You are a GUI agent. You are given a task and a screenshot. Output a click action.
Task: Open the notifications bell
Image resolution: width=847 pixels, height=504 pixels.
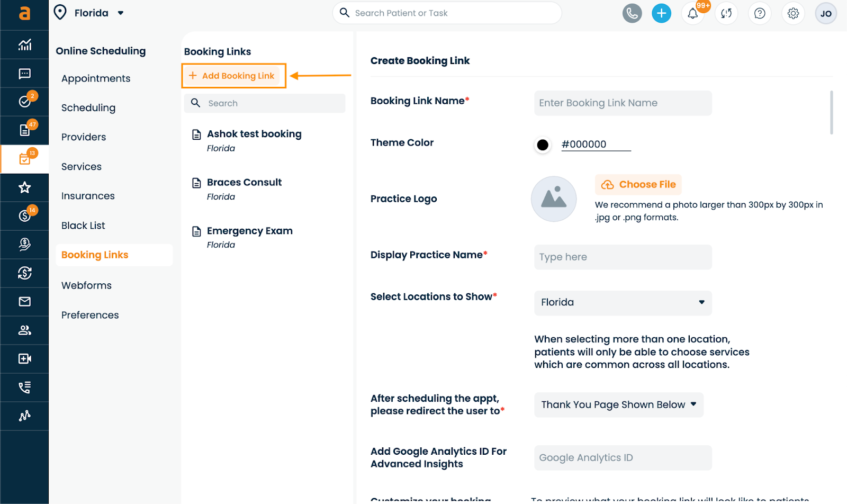[x=693, y=14]
